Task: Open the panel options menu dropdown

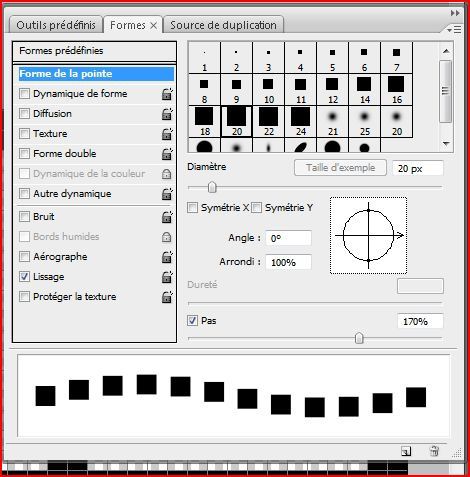Action: pyautogui.click(x=455, y=30)
